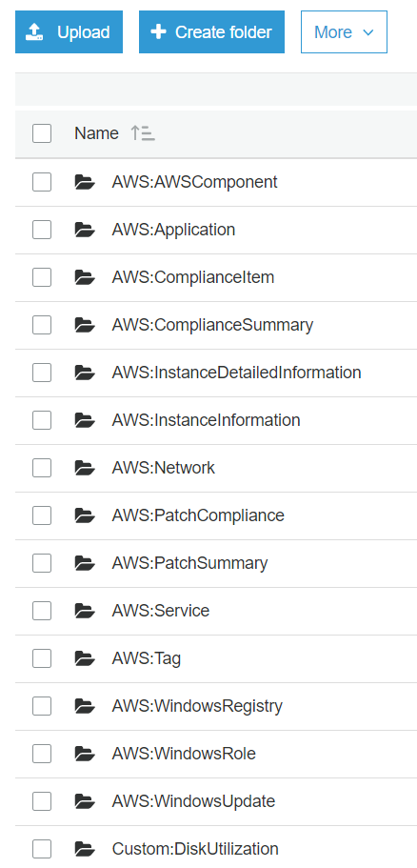Click the Upload button

(69, 32)
